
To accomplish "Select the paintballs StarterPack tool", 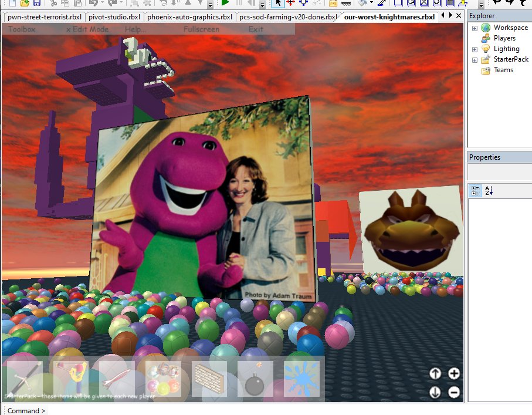I will pyautogui.click(x=163, y=379).
